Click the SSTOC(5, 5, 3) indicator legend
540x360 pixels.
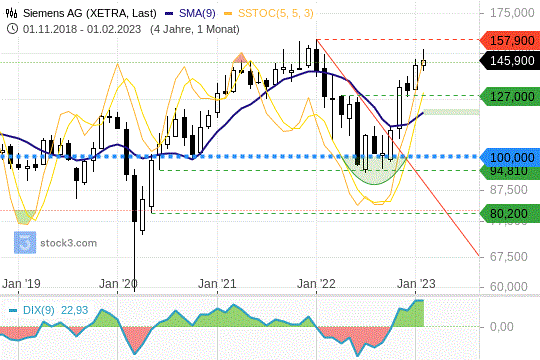pos(276,13)
